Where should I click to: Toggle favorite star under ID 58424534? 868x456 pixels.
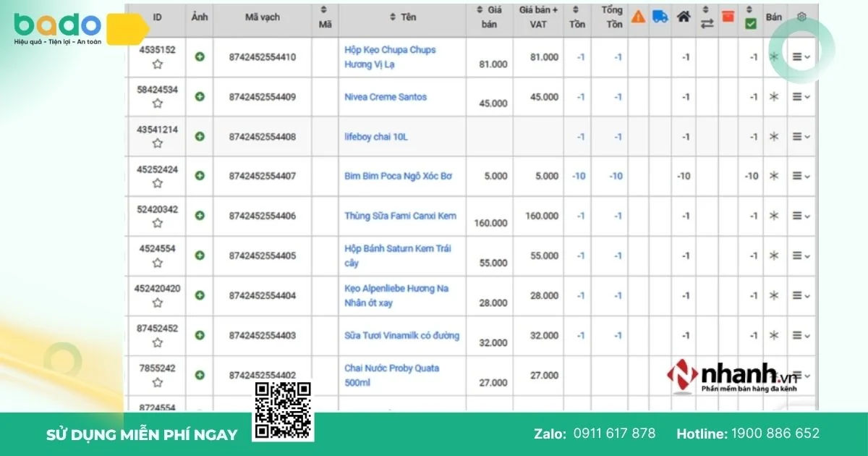[157, 104]
